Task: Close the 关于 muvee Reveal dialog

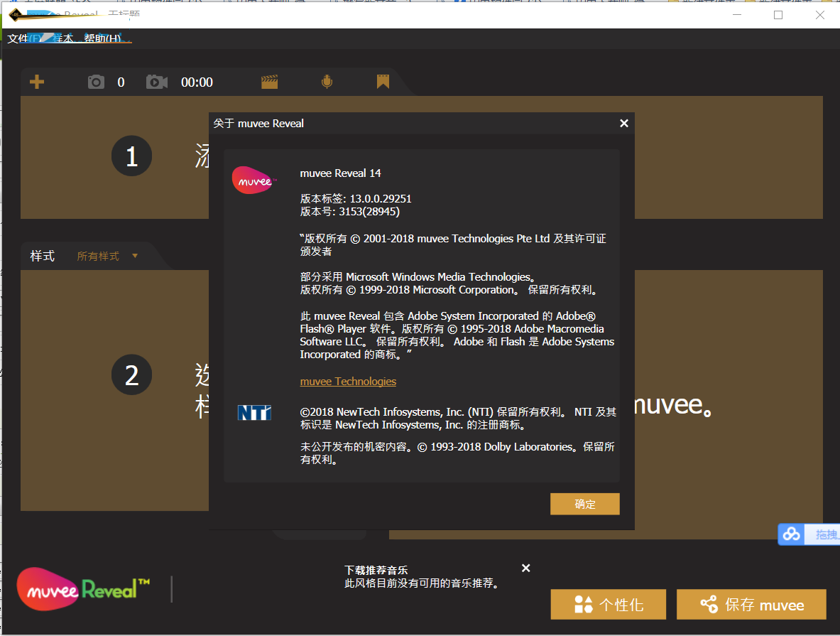Action: [x=624, y=124]
